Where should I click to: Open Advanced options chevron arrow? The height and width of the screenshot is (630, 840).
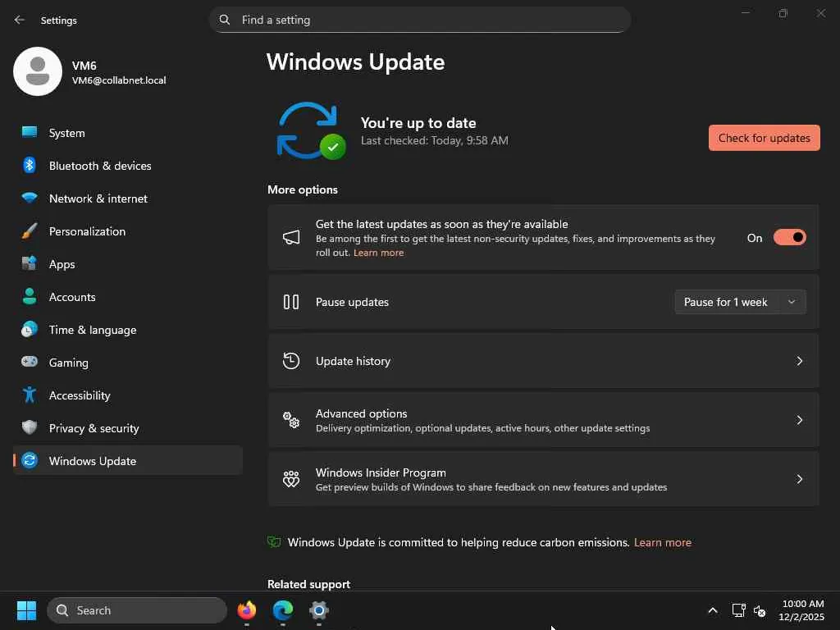click(799, 420)
